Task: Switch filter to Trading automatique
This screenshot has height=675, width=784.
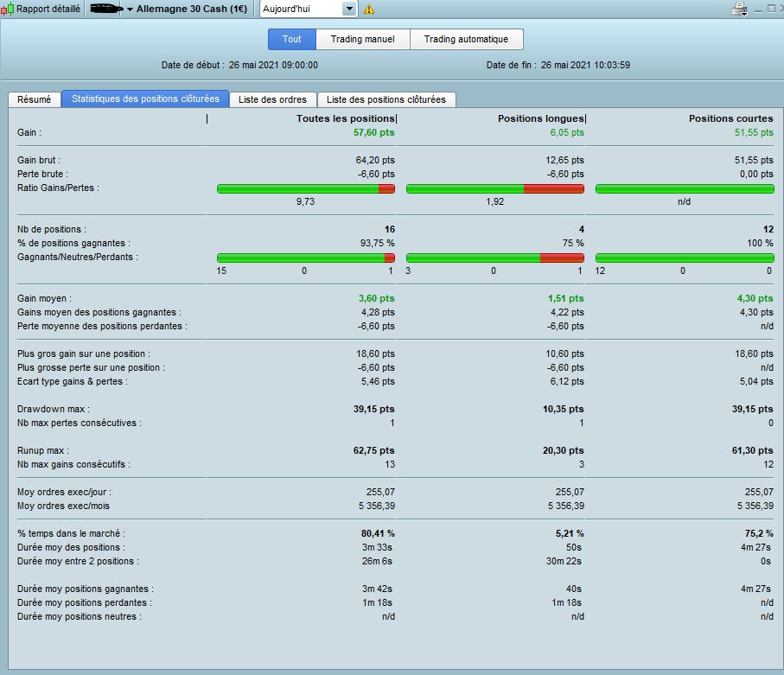Action: (466, 39)
